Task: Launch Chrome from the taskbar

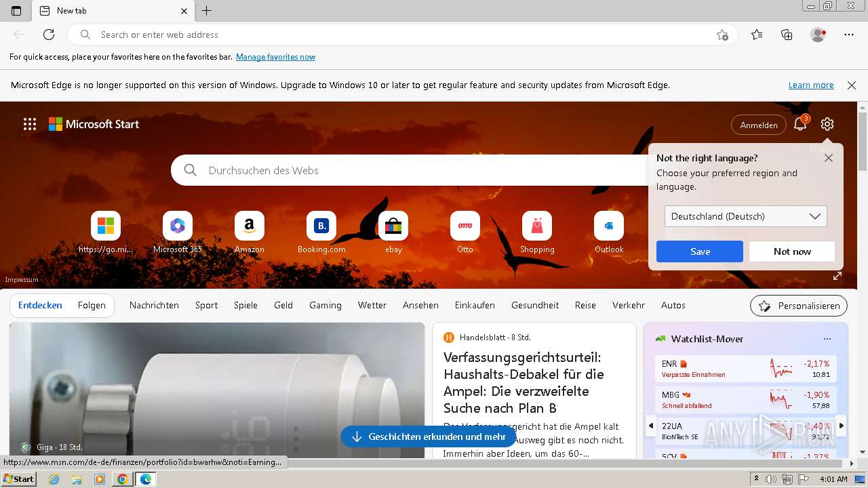Action: (x=123, y=479)
